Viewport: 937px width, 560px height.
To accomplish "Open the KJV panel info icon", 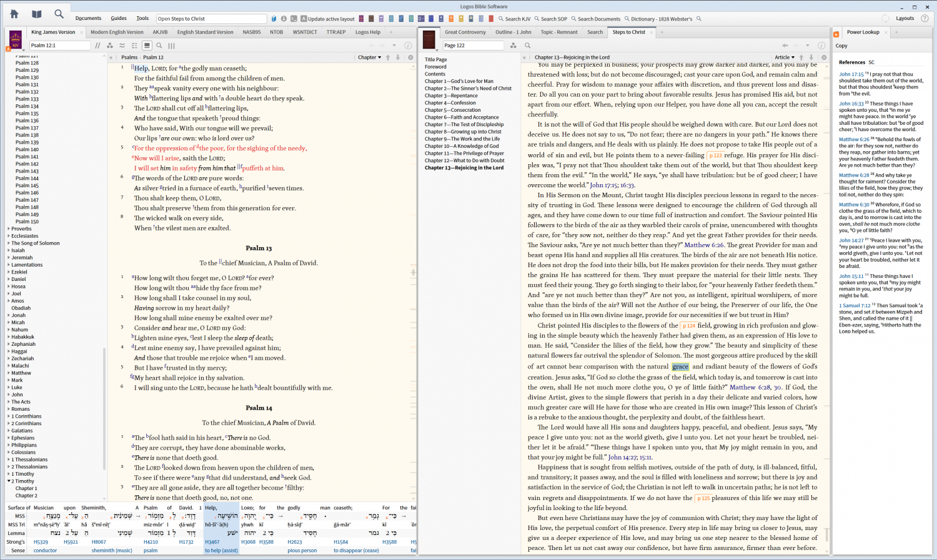I will click(408, 46).
